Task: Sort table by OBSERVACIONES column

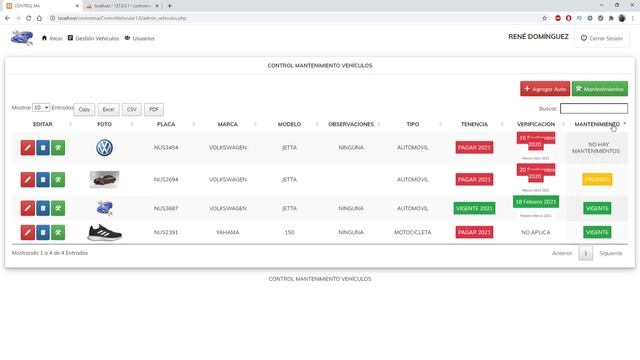Action: [x=351, y=124]
